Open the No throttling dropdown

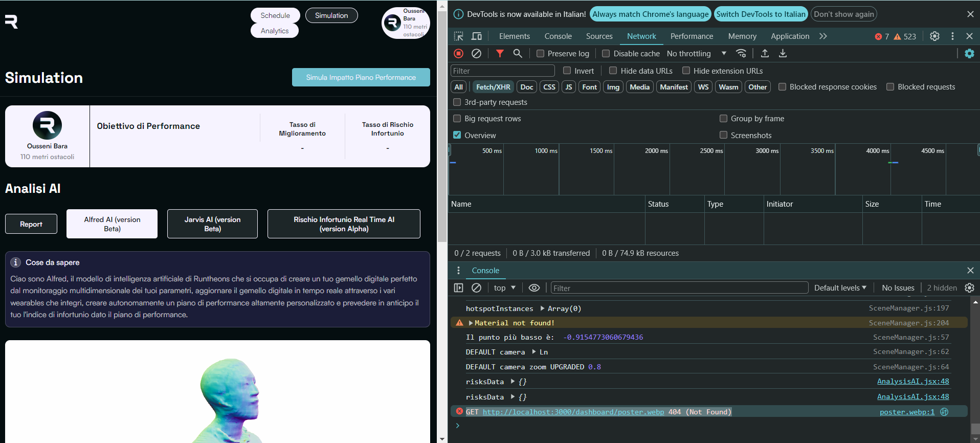click(x=697, y=53)
